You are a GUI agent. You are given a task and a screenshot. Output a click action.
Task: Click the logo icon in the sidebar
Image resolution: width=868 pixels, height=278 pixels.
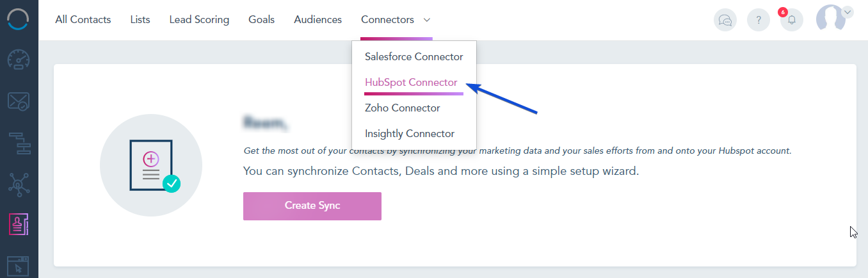19,19
